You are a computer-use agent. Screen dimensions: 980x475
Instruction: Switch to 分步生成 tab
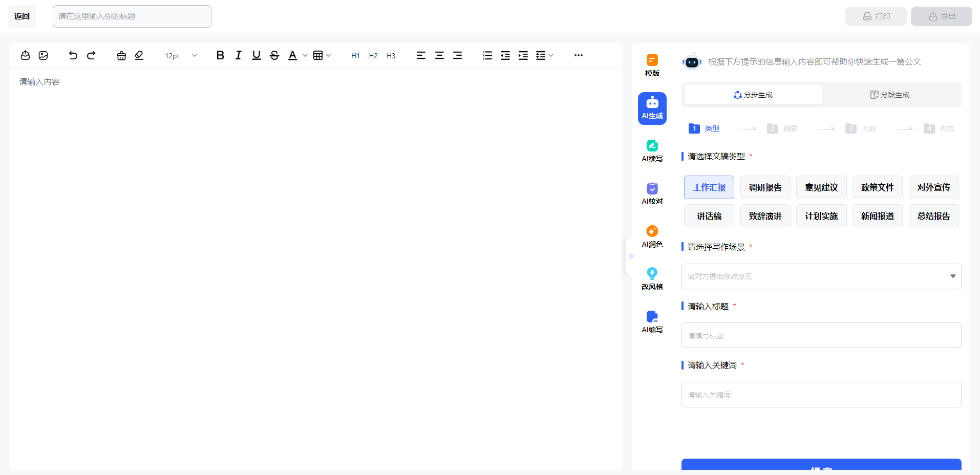(753, 95)
